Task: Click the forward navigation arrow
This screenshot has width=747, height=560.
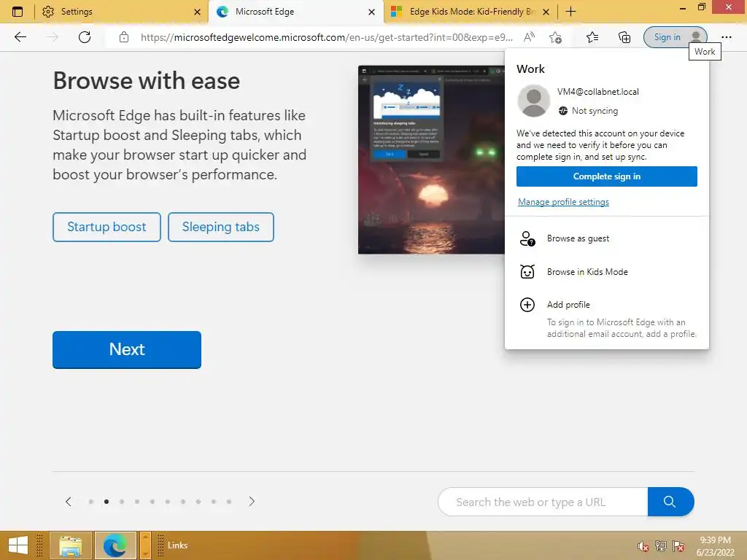Action: [53, 37]
